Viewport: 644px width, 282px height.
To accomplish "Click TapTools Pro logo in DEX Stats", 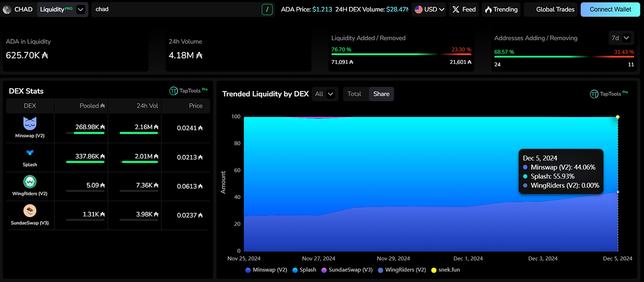I will click(x=188, y=91).
